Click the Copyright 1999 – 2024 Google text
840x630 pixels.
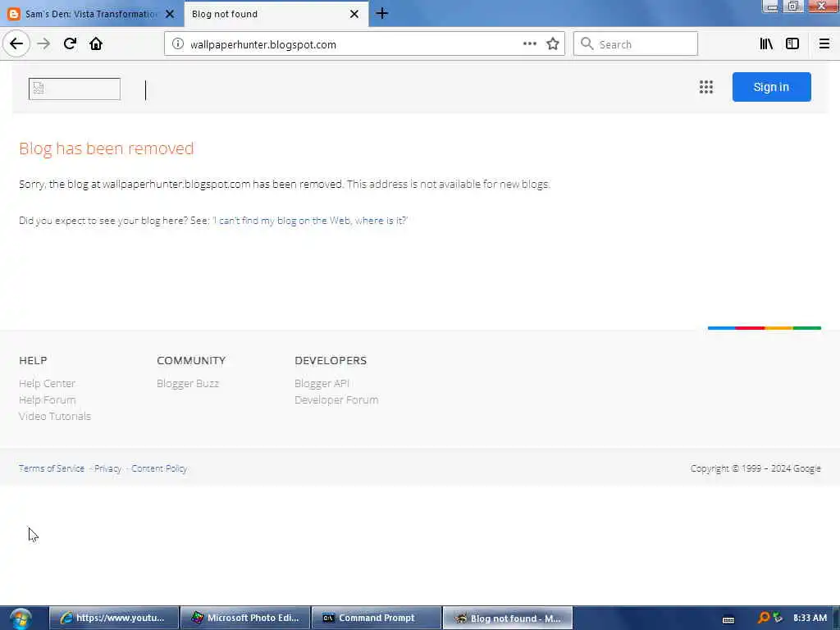756,468
